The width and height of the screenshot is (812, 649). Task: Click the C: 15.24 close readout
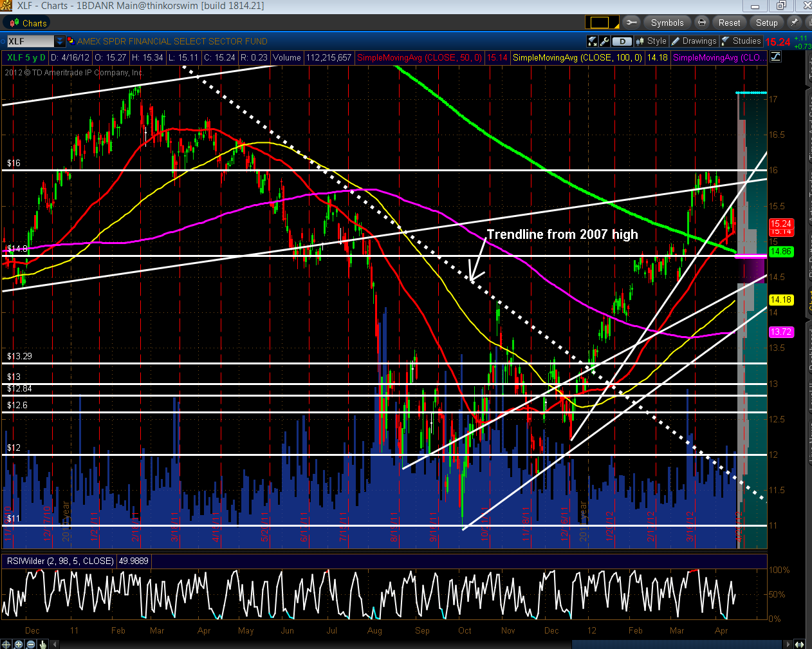219,57
